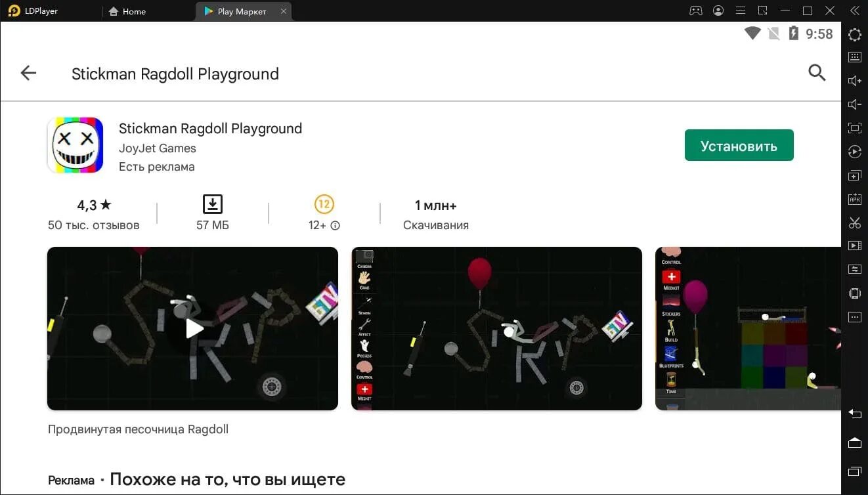Open the search magnifier icon
This screenshot has height=495, width=868.
817,73
